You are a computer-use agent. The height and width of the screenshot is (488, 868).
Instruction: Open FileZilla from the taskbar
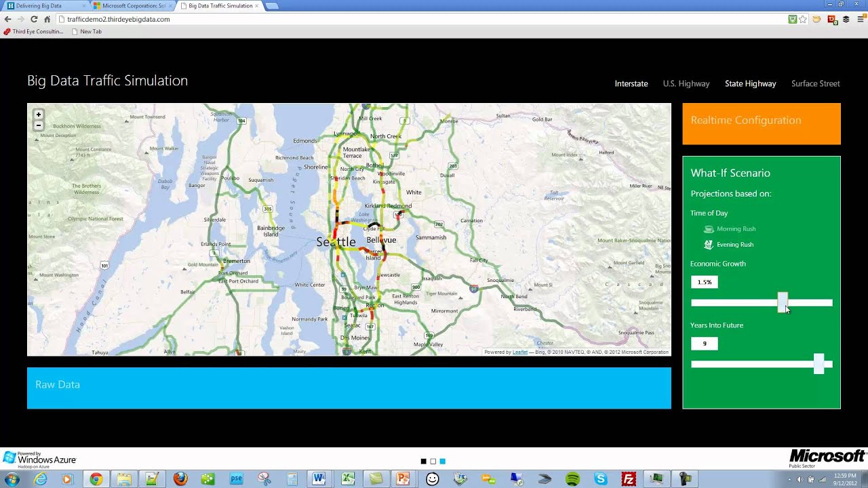(629, 479)
